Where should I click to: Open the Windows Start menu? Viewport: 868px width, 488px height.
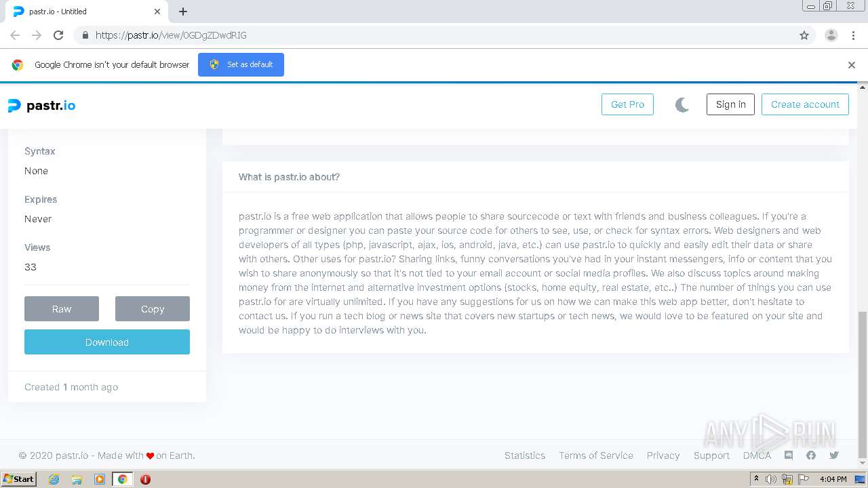tap(19, 479)
